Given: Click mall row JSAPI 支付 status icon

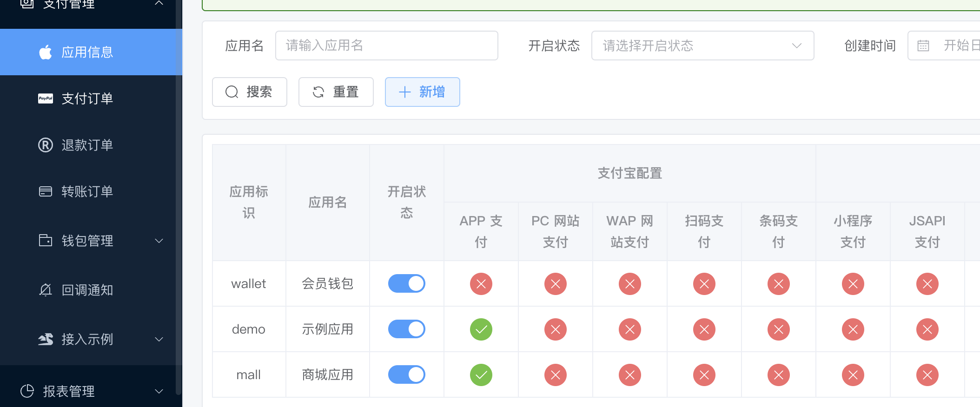Looking at the screenshot, I should [927, 375].
